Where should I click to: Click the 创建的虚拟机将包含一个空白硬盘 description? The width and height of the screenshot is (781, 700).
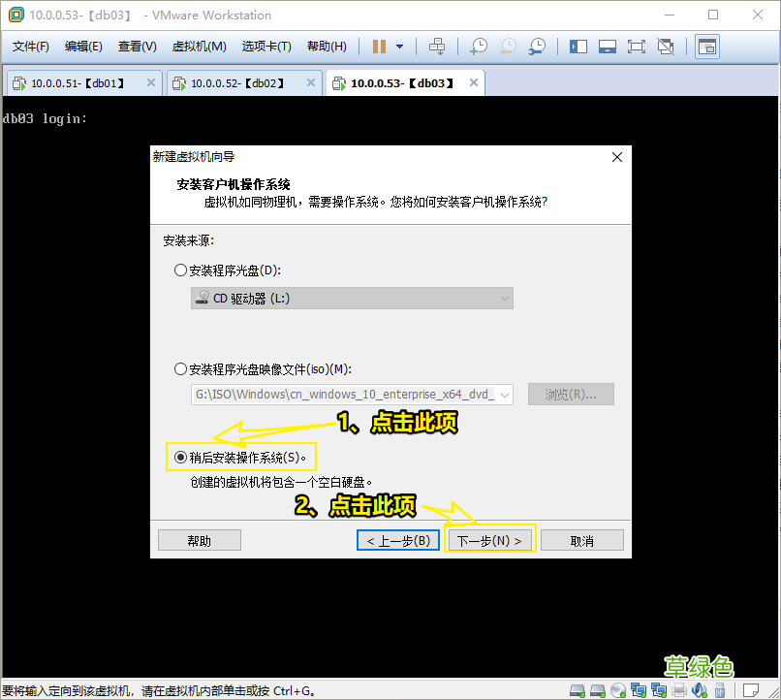(281, 482)
